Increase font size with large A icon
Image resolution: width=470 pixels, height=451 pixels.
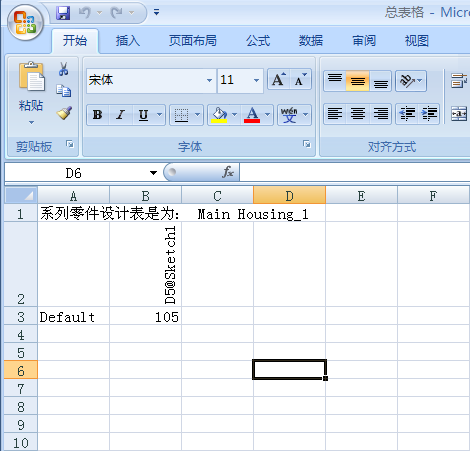tap(279, 80)
